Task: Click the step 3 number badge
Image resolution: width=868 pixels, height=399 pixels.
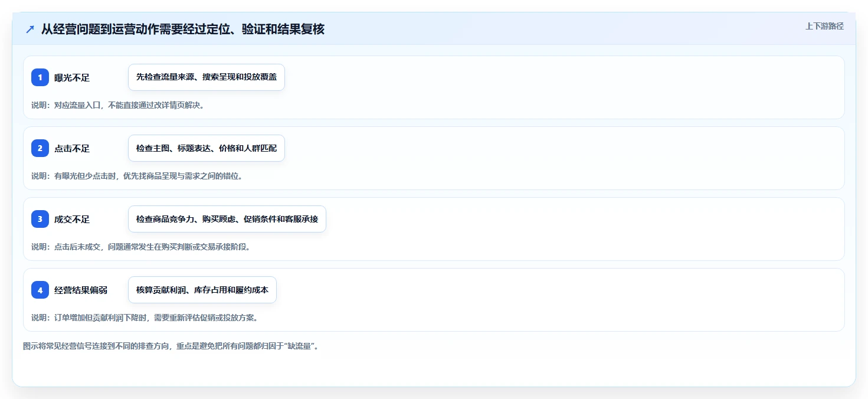Action: point(40,219)
